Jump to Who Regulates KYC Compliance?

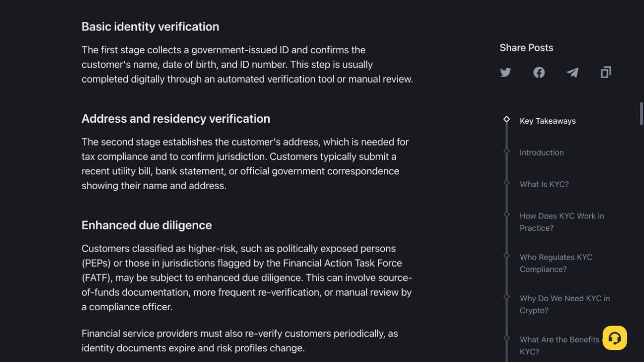pos(556,263)
